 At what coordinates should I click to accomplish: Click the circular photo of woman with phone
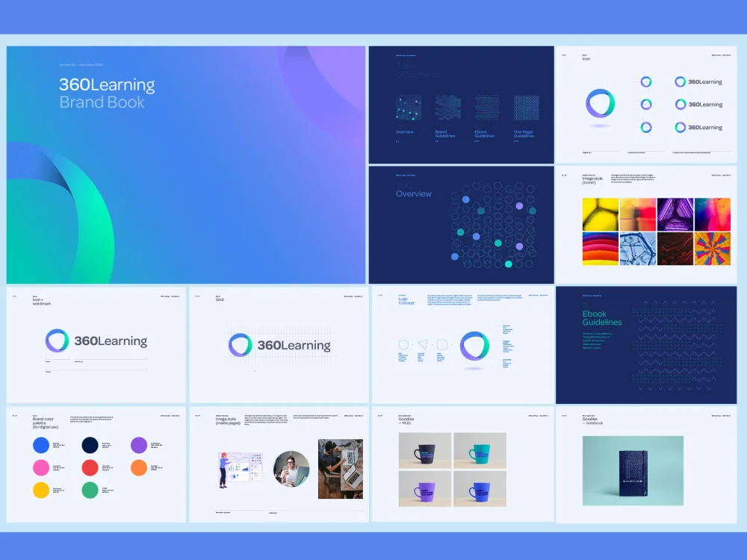coord(291,469)
